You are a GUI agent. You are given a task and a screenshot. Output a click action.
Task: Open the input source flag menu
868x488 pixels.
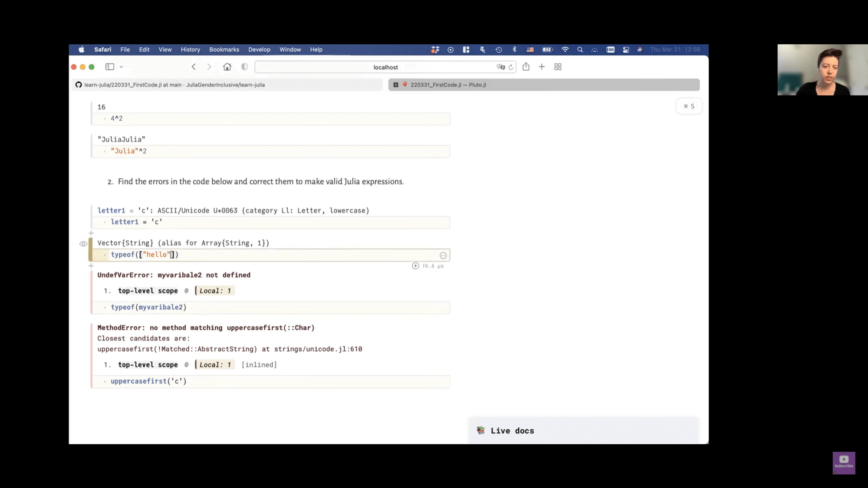pyautogui.click(x=530, y=49)
